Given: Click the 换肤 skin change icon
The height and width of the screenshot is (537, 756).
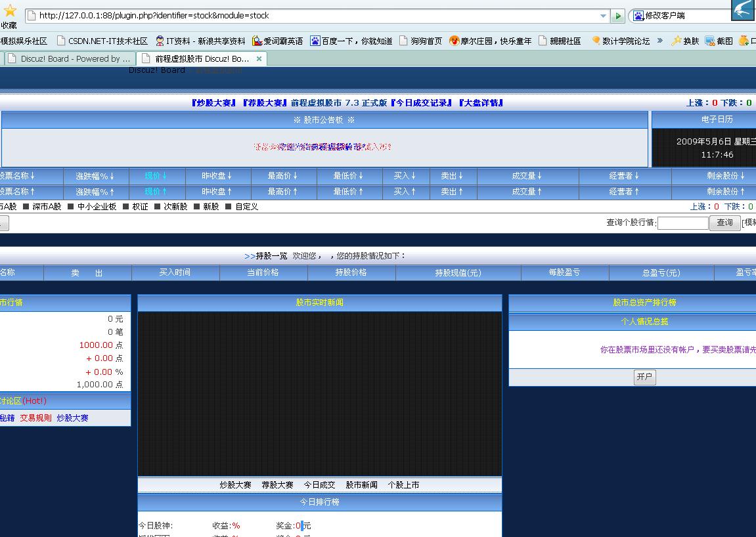Looking at the screenshot, I should (676, 41).
